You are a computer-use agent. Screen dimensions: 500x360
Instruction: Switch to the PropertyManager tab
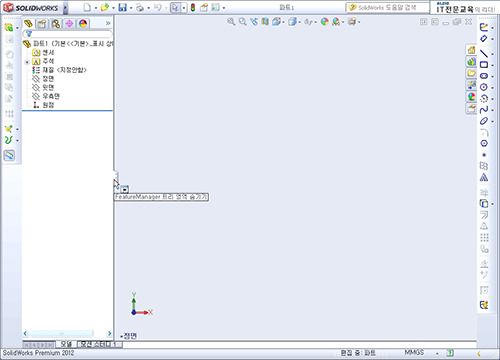click(42, 23)
